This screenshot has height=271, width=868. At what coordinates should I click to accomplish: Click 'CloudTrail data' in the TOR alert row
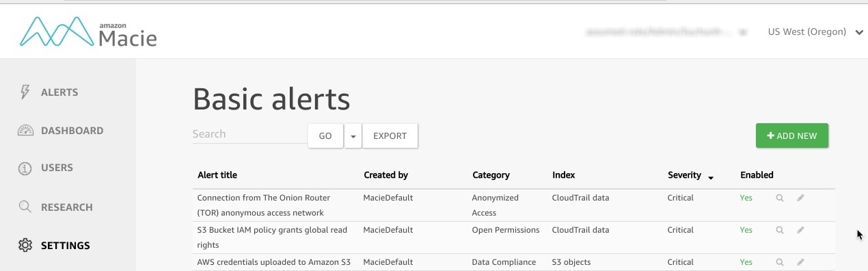click(x=580, y=198)
